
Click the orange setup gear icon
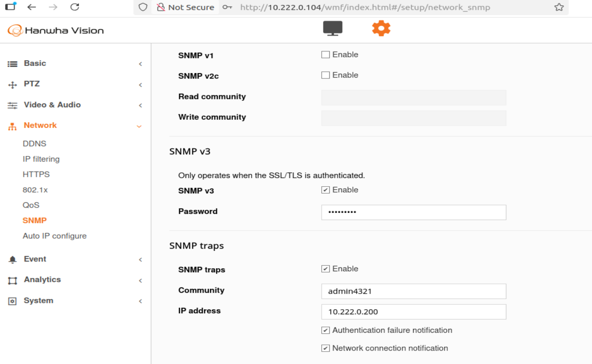pyautogui.click(x=381, y=29)
